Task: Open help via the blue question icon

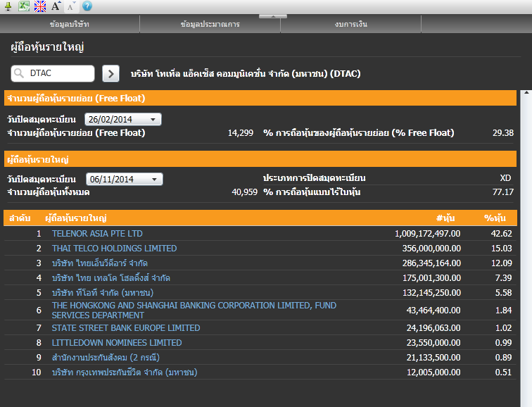Action: [x=87, y=6]
